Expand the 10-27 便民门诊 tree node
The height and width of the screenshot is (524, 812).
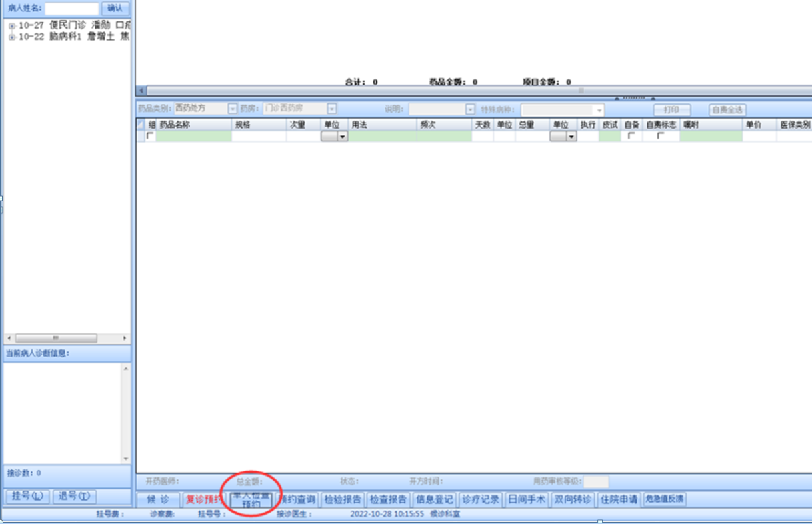coord(11,25)
